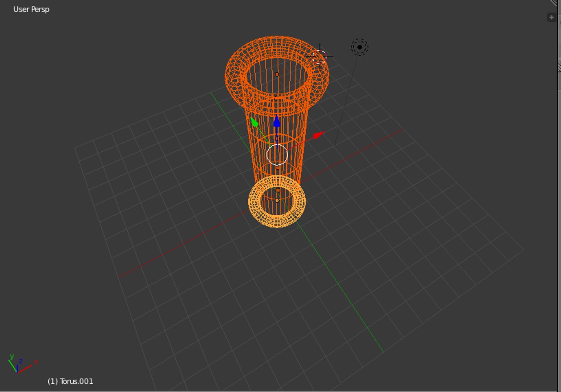561x392 pixels.
Task: Select the lamp object in viewport
Action: pyautogui.click(x=359, y=47)
